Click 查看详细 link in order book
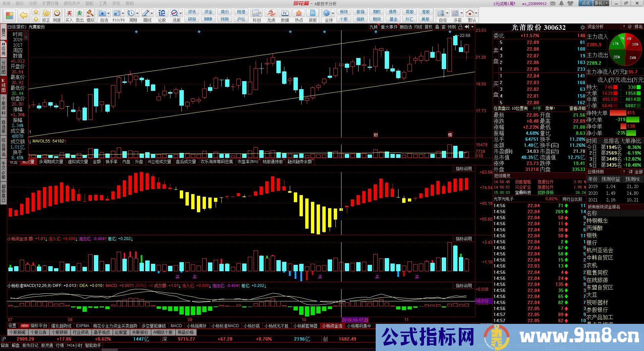This screenshot has width=644, height=351. (577, 108)
